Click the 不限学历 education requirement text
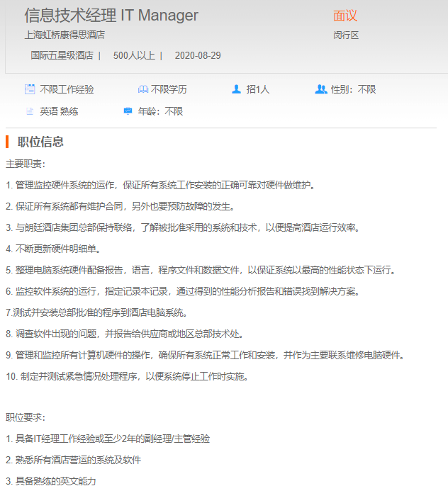 pos(169,89)
